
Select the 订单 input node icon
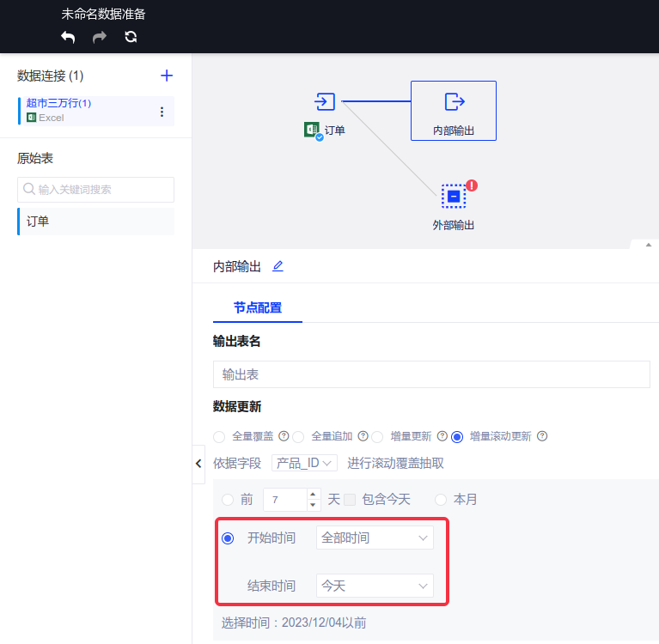[325, 102]
